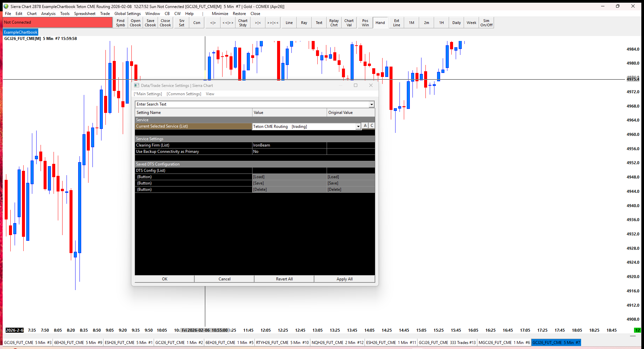Switch chart to Daily timeframe

pyautogui.click(x=456, y=23)
